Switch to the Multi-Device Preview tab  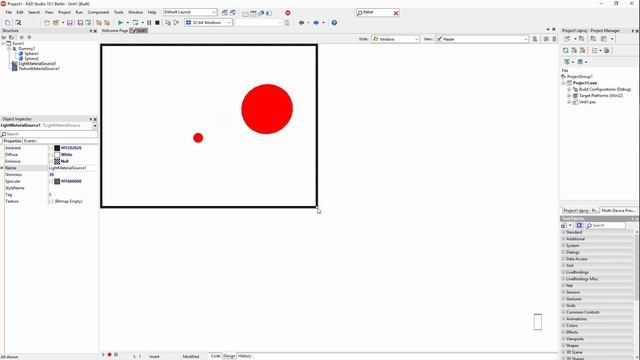[x=618, y=210]
